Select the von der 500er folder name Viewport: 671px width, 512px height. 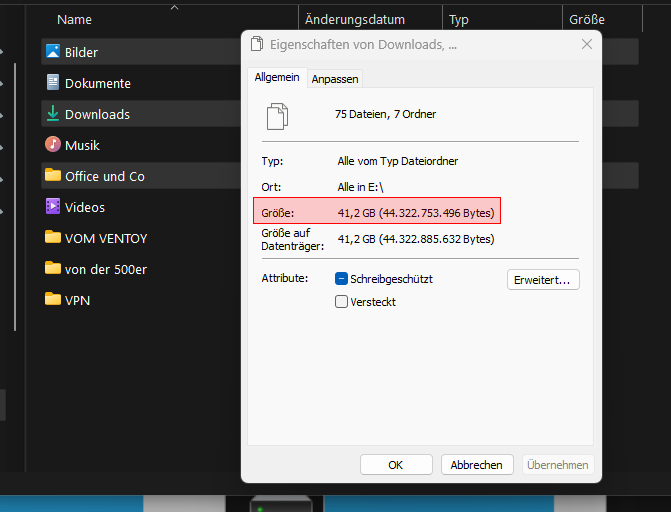[x=106, y=269]
